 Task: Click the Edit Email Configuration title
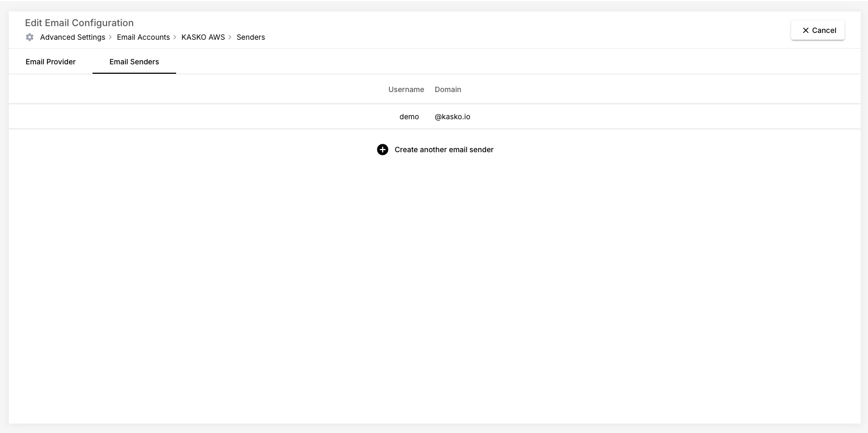pyautogui.click(x=79, y=23)
